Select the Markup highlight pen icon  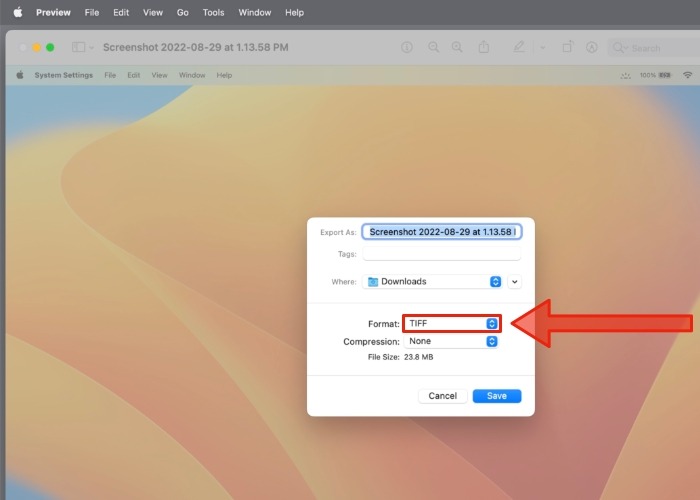click(x=519, y=47)
